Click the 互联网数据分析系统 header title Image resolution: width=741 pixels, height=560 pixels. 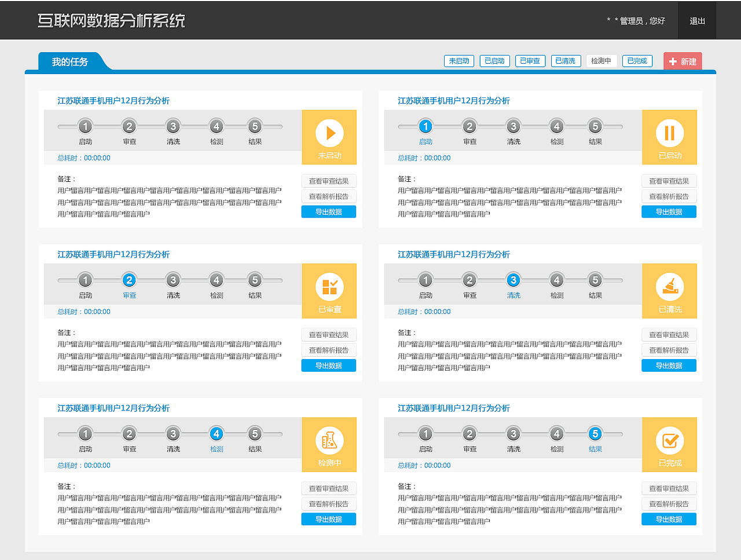(x=111, y=21)
